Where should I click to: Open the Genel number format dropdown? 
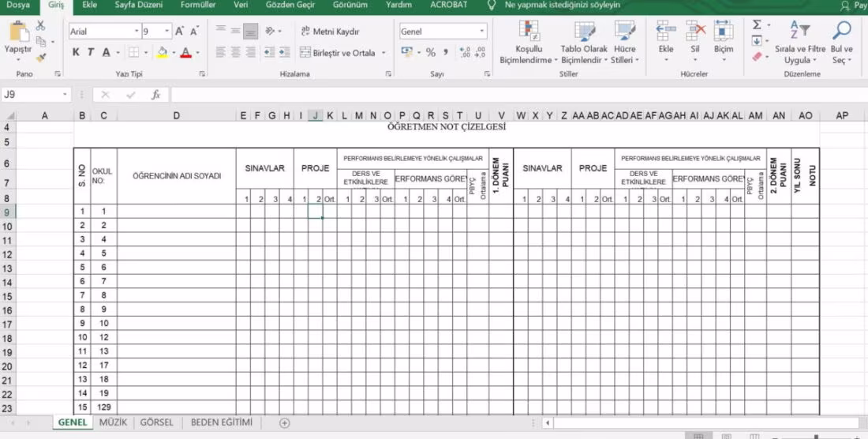tap(482, 32)
